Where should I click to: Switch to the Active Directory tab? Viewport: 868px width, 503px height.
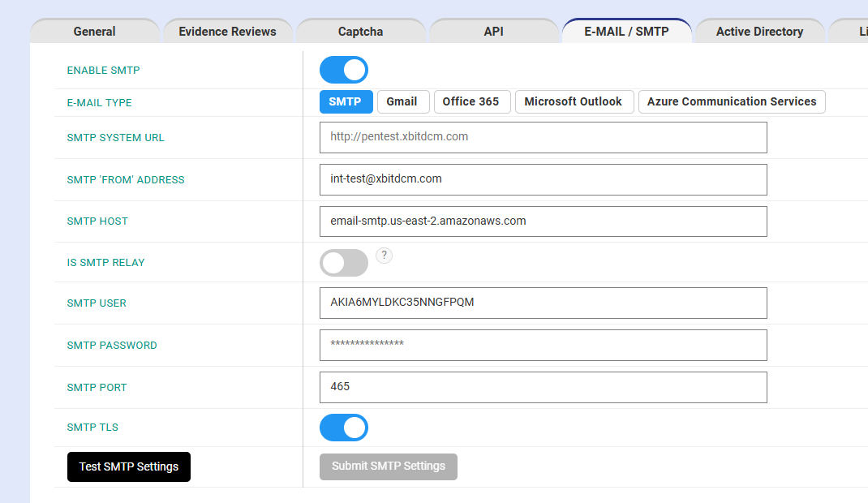[759, 32]
